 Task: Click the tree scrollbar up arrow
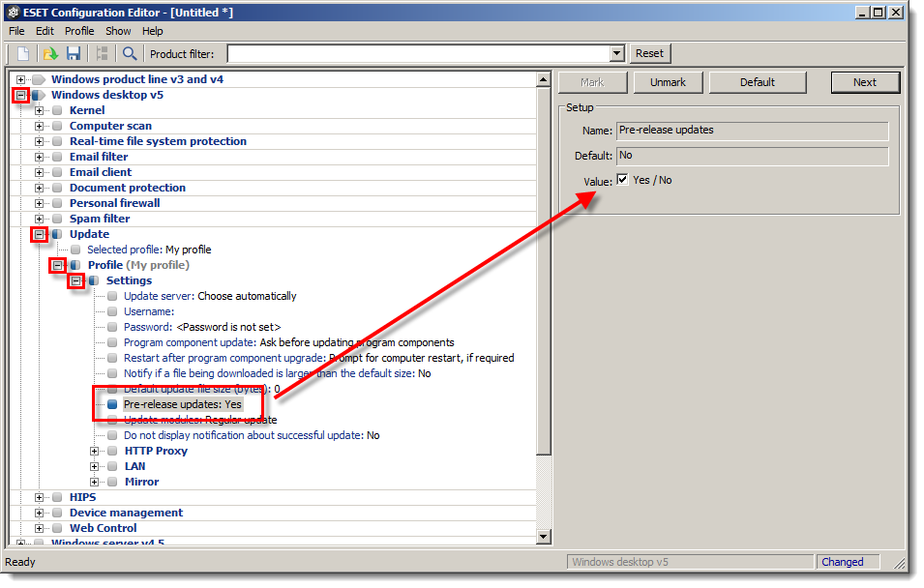[544, 79]
